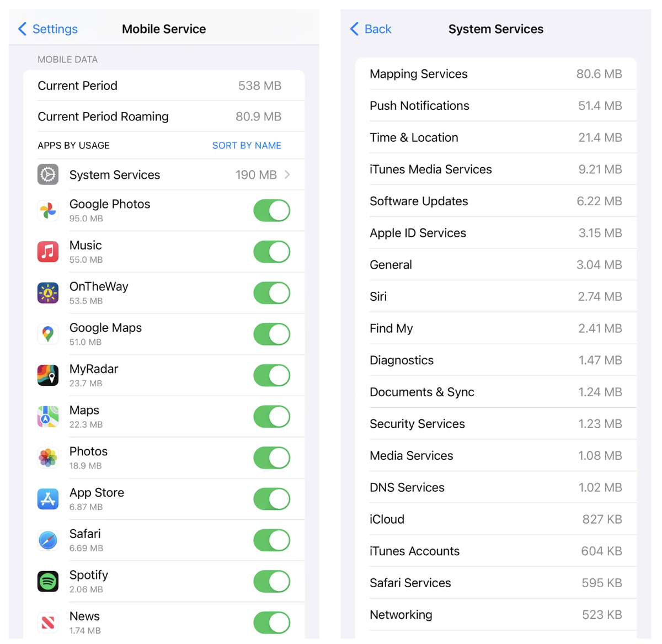Switch off mobile data for News
Viewport: 662px width, 644px height.
[x=272, y=622]
